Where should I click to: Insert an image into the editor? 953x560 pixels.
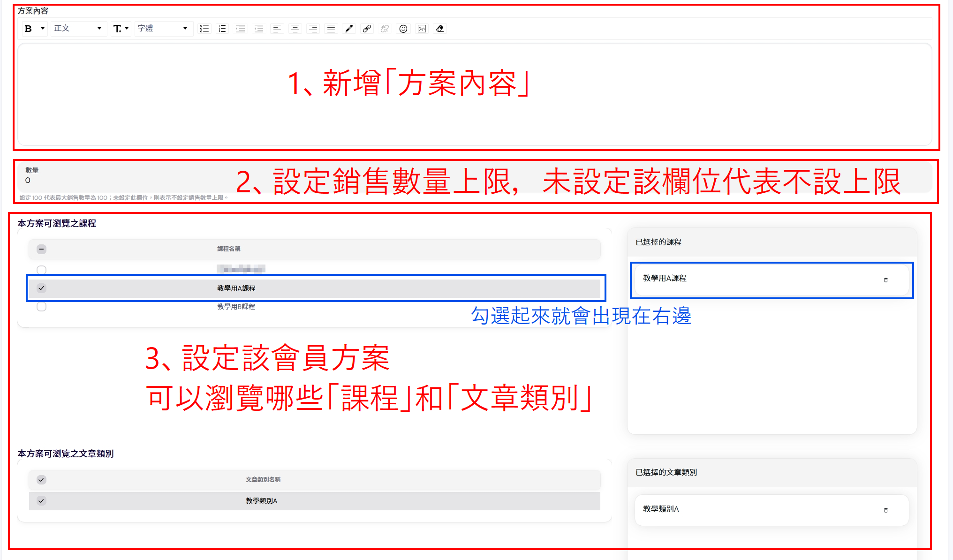(422, 29)
